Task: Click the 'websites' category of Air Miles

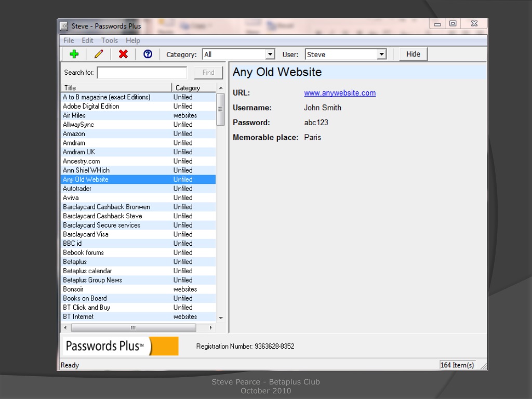Action: tap(185, 115)
